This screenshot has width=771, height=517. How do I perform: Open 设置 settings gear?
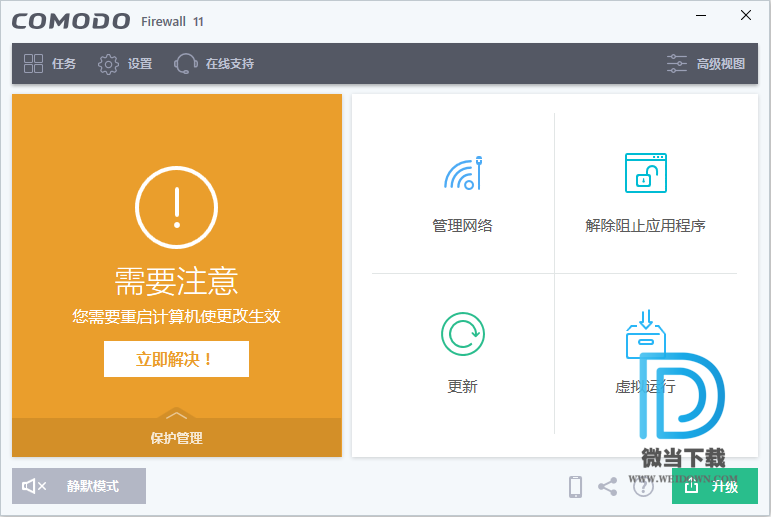(x=108, y=64)
